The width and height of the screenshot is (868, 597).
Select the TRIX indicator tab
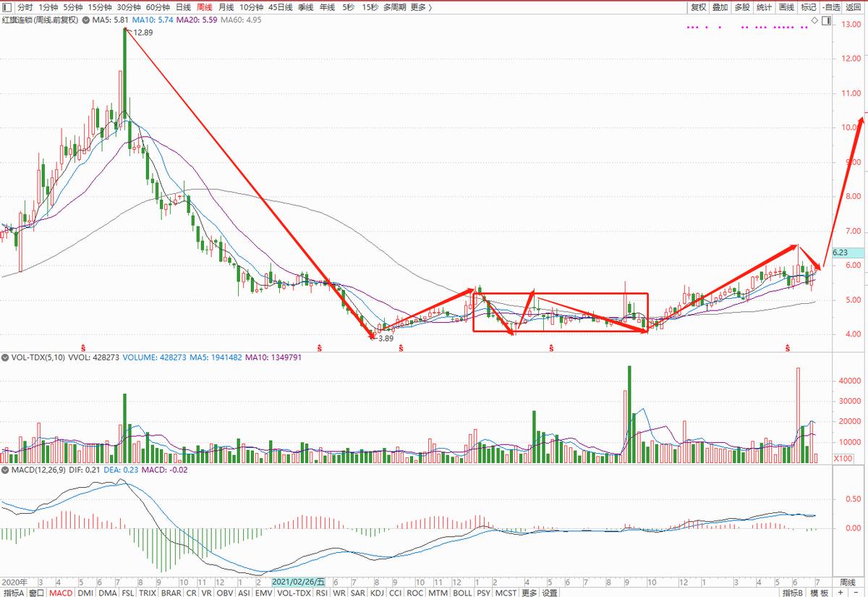click(x=148, y=593)
